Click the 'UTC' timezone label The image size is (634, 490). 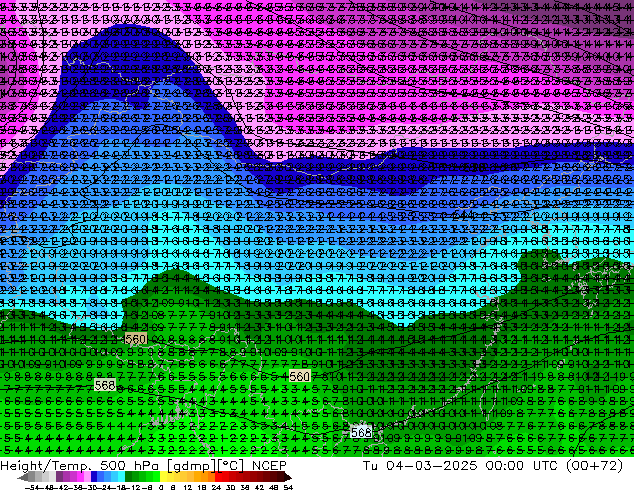[x=545, y=466]
